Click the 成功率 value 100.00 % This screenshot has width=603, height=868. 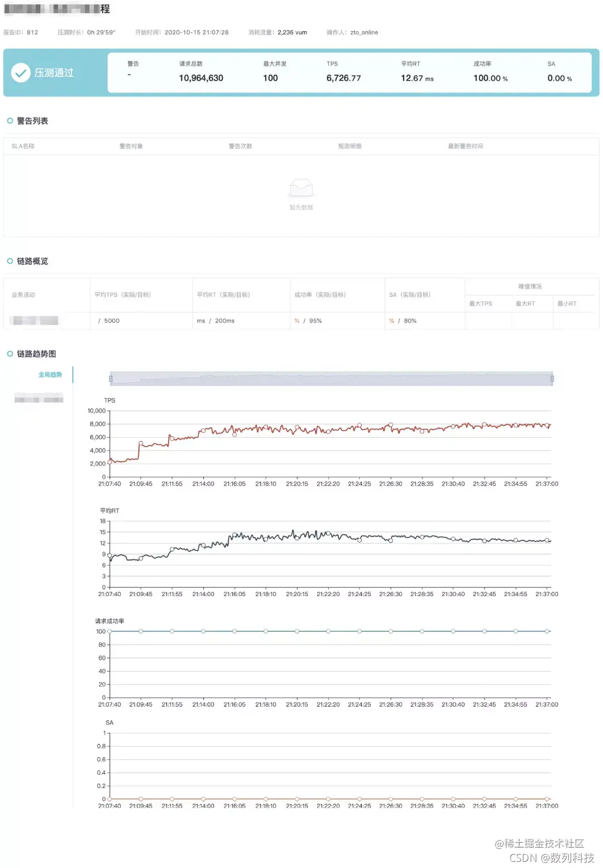tap(490, 78)
